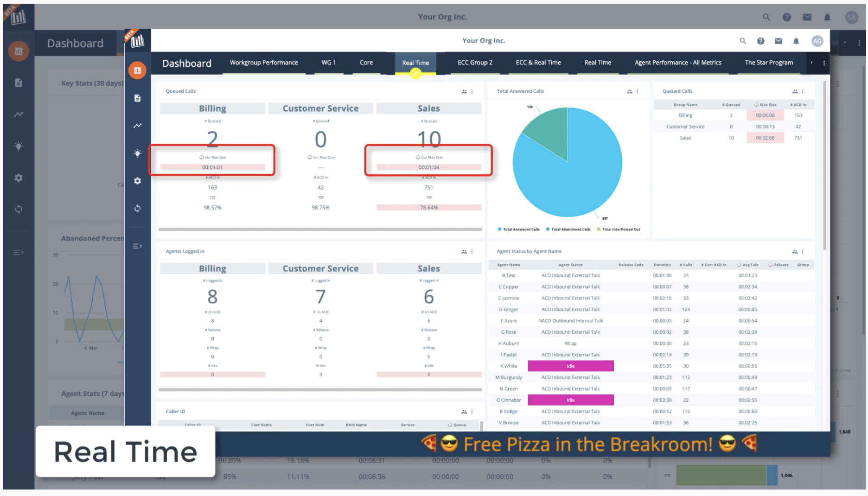Click Billing Cur Max Que 00:01:01 value
868x496 pixels.
pos(212,167)
